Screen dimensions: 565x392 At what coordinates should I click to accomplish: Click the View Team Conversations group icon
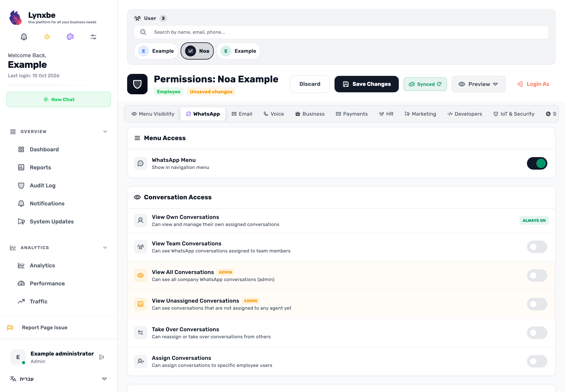coord(140,247)
